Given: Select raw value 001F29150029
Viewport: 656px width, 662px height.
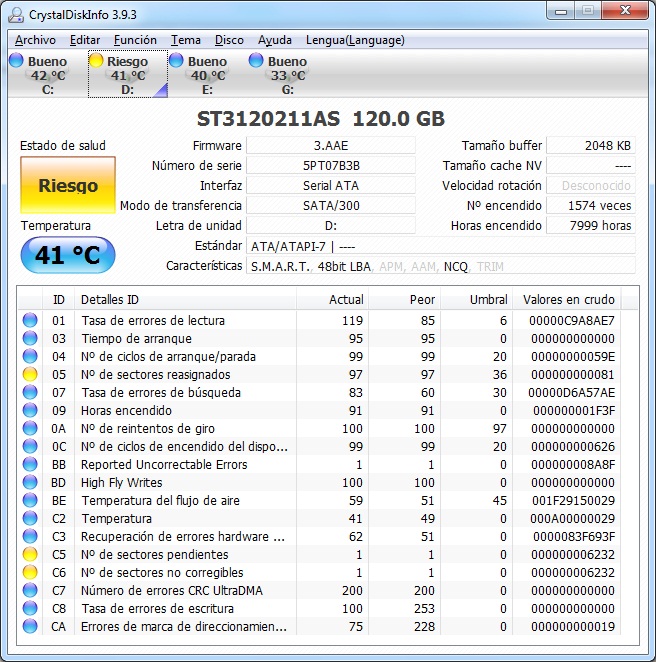Looking at the screenshot, I should pyautogui.click(x=573, y=500).
